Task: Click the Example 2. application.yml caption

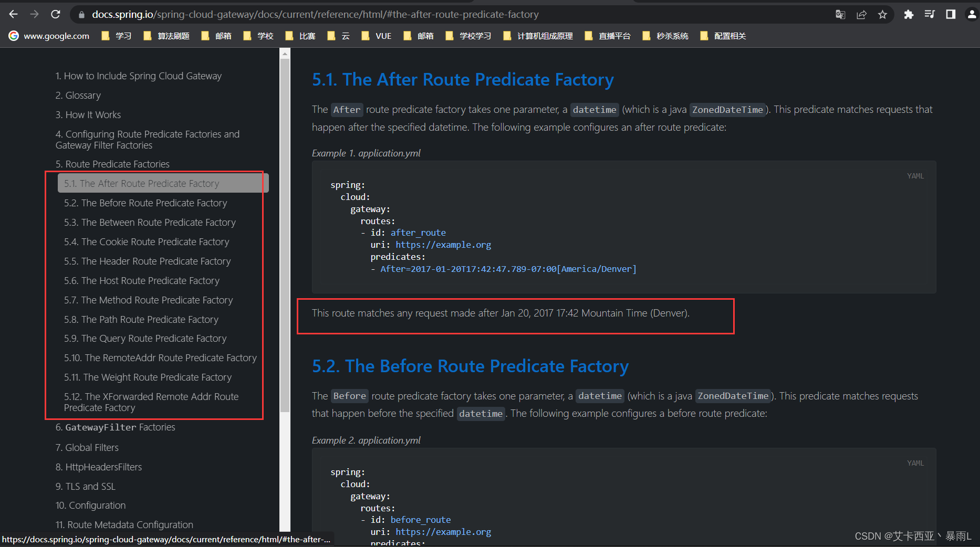Action: [366, 440]
